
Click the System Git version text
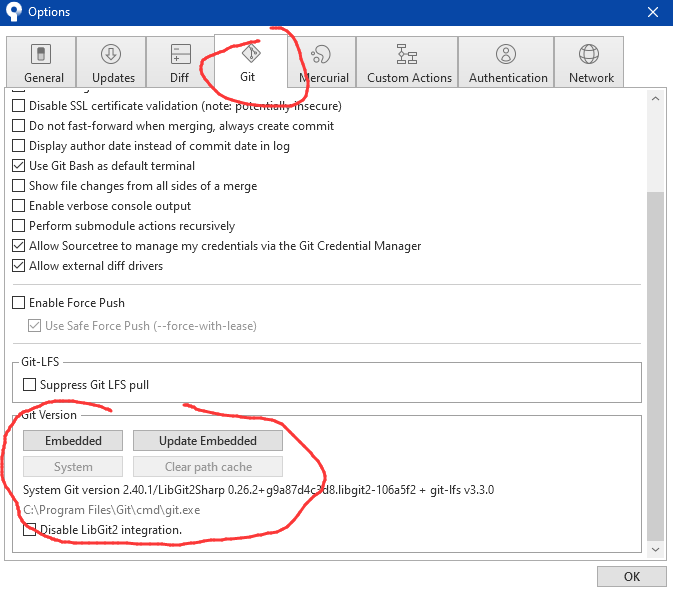(x=258, y=490)
